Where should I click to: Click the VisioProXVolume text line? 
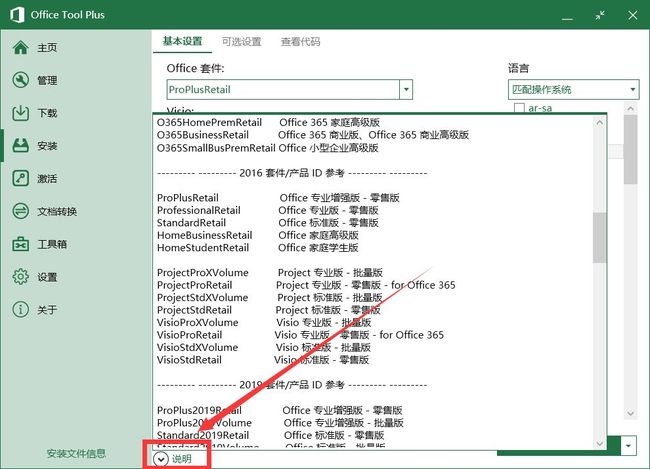[264, 322]
